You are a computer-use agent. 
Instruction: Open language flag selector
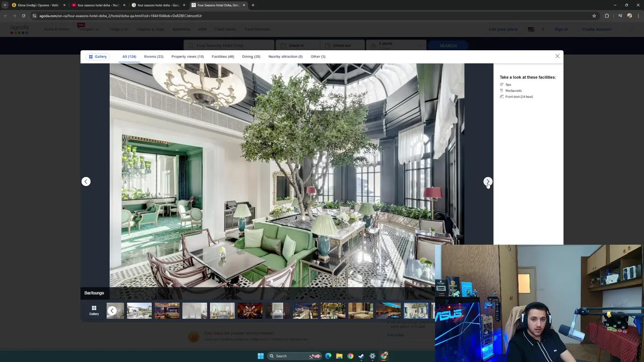pos(531,29)
